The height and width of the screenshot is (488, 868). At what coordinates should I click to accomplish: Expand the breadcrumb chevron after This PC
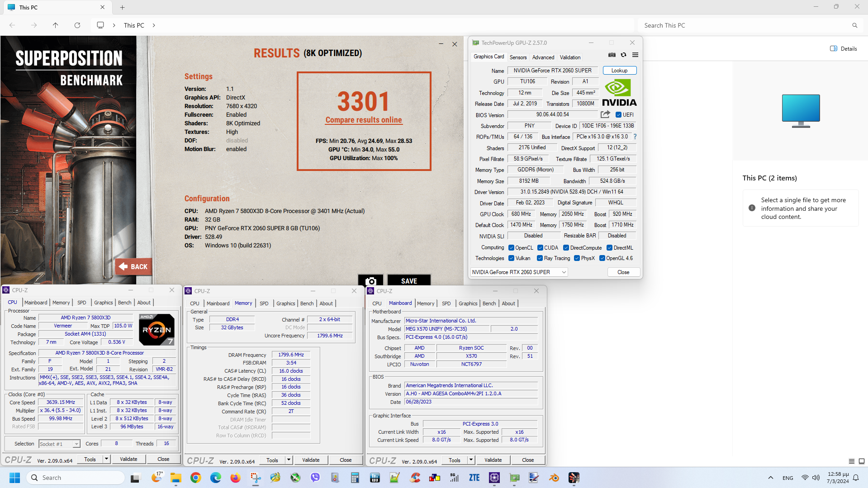click(154, 25)
